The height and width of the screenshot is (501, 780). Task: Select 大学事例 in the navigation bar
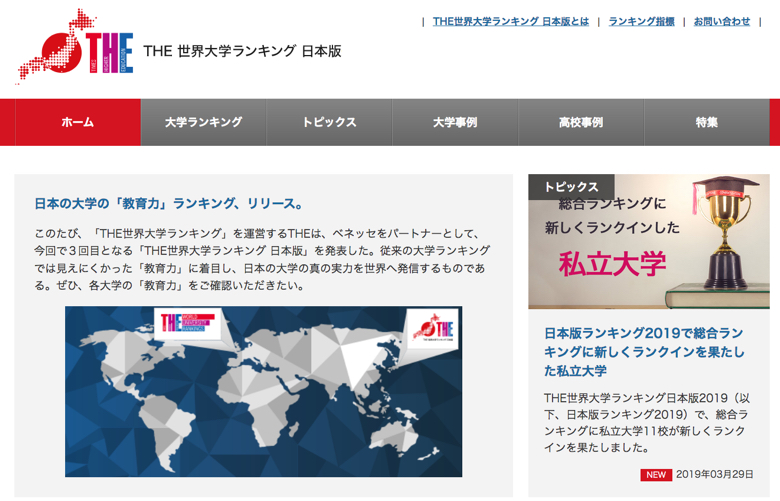(455, 122)
